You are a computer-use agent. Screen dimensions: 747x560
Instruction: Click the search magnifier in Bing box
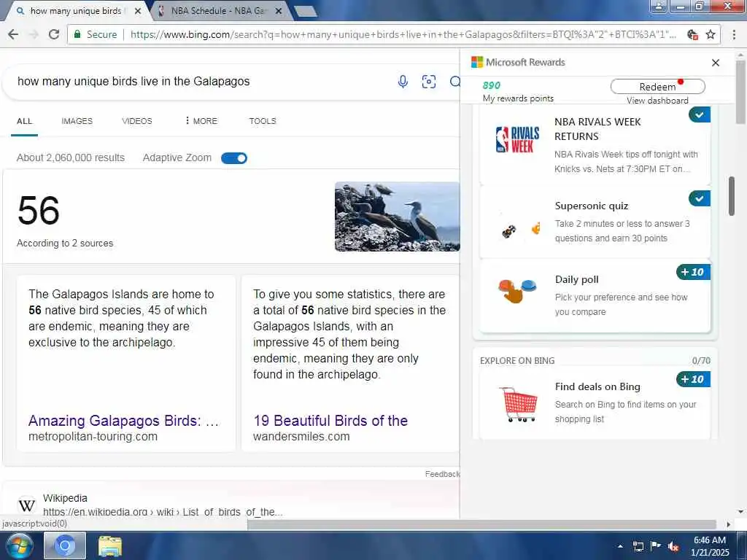(x=455, y=82)
